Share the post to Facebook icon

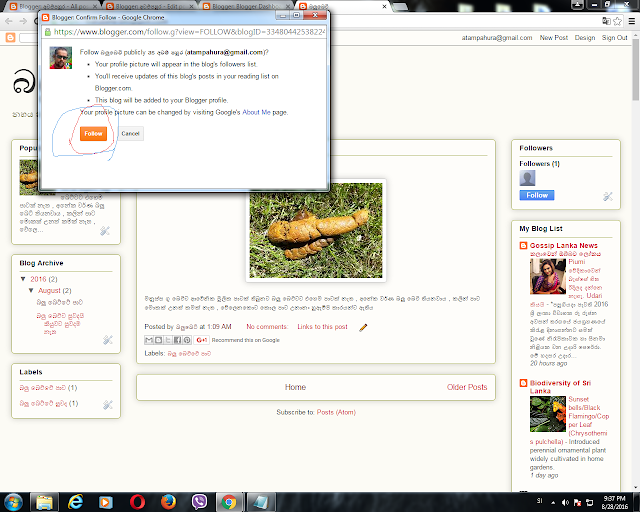point(177,340)
